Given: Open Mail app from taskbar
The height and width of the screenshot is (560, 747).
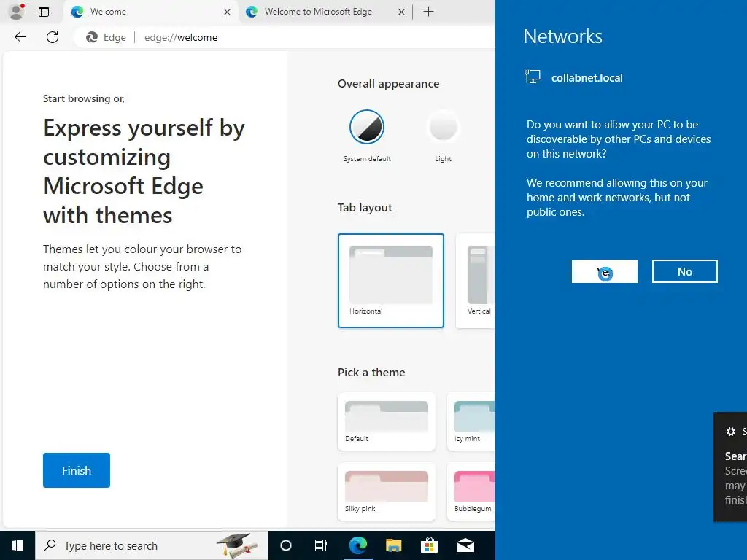Looking at the screenshot, I should [465, 545].
